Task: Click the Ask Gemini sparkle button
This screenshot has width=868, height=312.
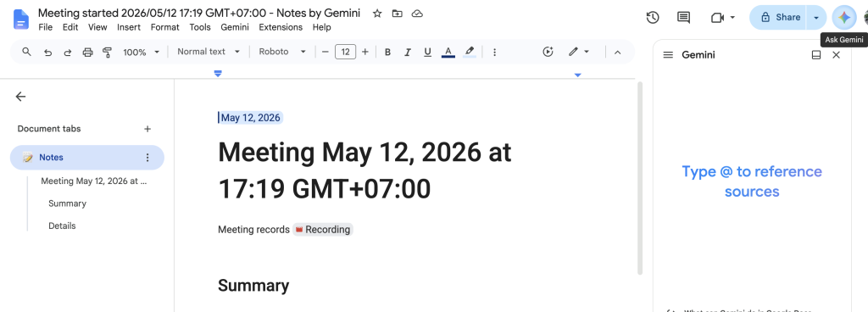Action: pos(844,17)
